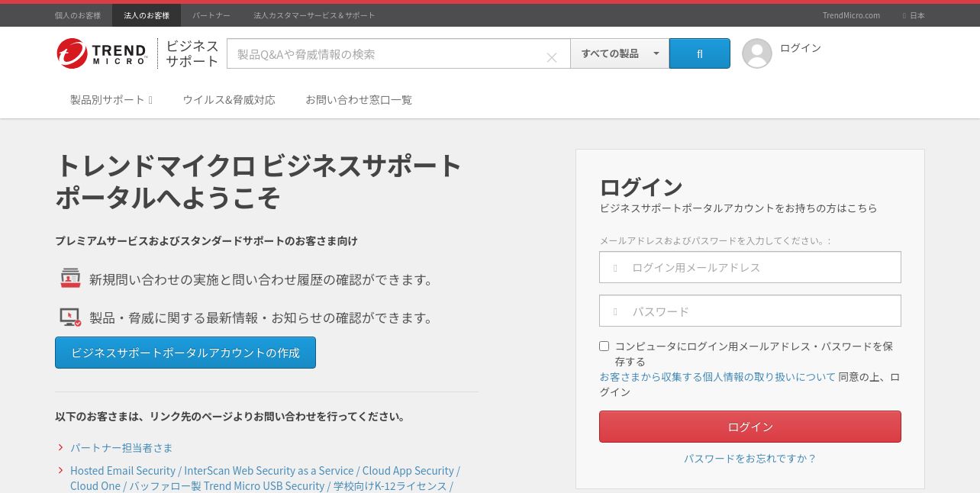980x493 pixels.
Task: Open パスワードをお忘れですか？ link
Action: click(x=750, y=458)
